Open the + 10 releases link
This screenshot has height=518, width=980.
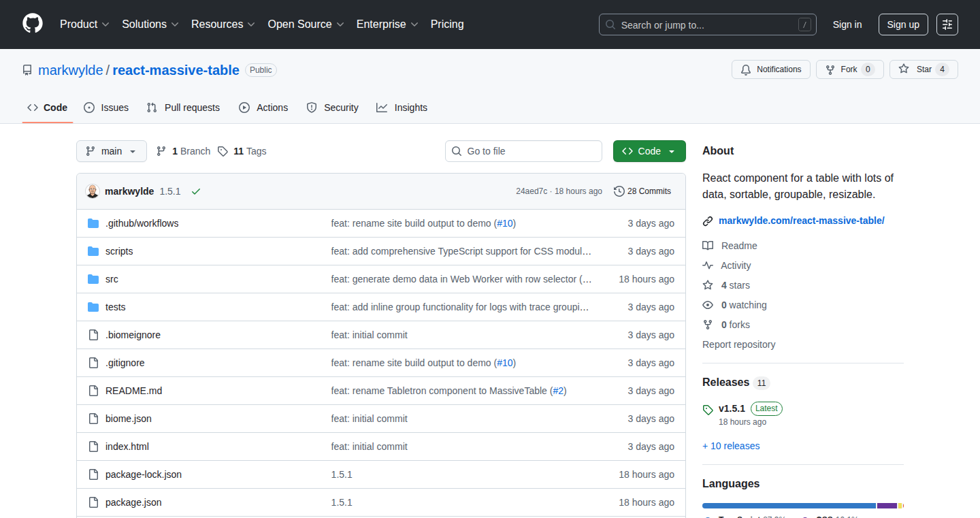pos(731,446)
